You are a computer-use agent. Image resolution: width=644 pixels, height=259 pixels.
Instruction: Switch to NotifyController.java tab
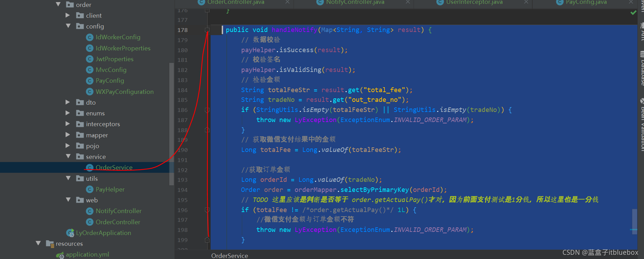point(355,2)
